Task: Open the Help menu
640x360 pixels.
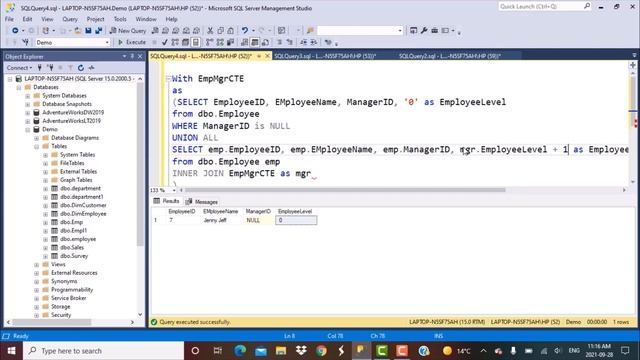Action: point(171,19)
